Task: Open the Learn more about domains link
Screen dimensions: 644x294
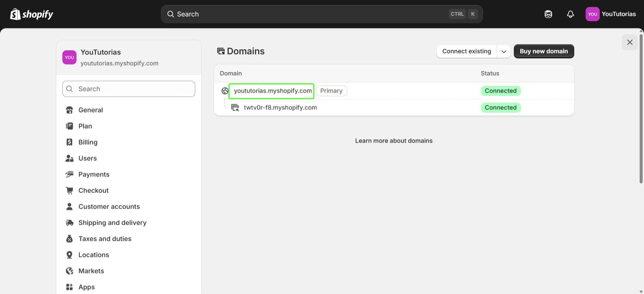Action: [394, 141]
